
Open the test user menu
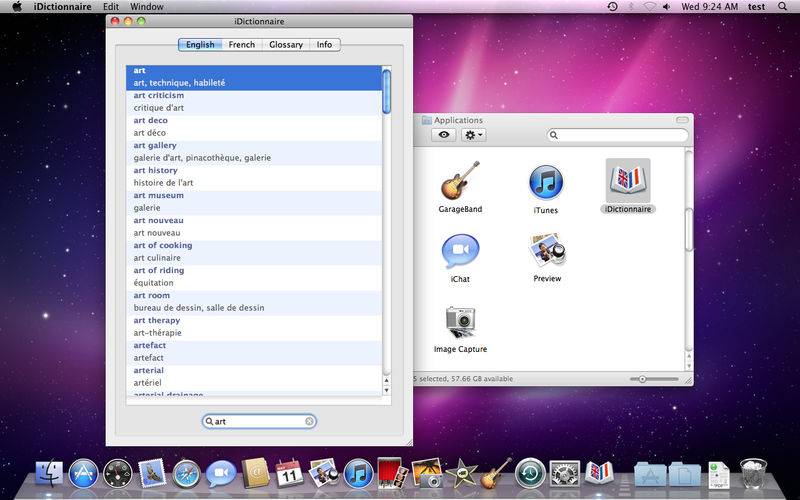click(757, 7)
